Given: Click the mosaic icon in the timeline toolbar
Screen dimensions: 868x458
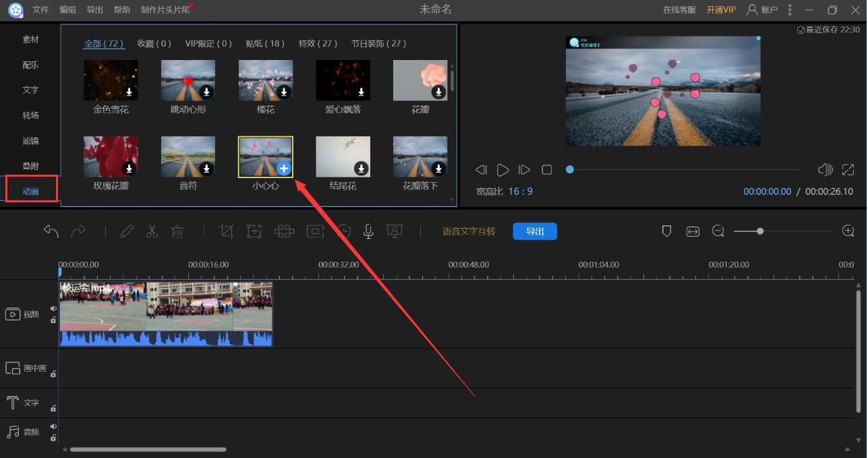Looking at the screenshot, I should [x=285, y=231].
